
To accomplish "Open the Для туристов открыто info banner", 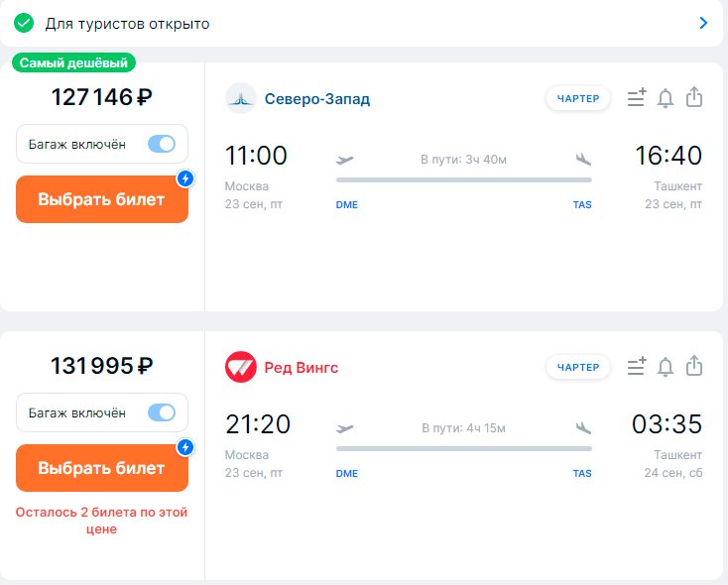I will (361, 23).
